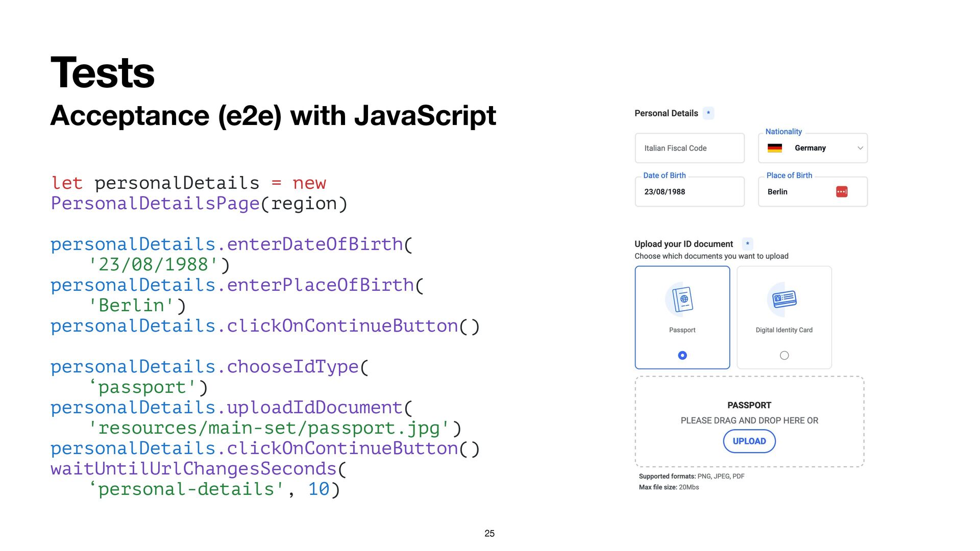Click the Nationality dropdown chevron arrow
980x551 pixels.
[x=860, y=148]
